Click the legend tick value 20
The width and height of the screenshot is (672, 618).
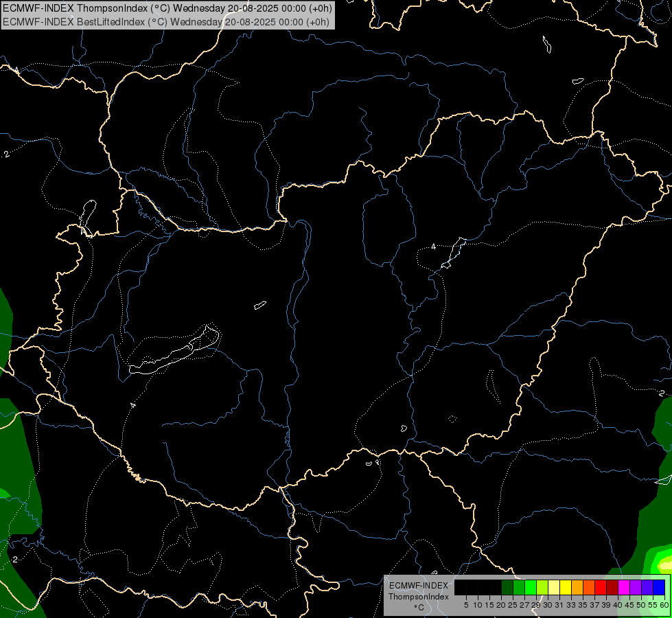501,605
